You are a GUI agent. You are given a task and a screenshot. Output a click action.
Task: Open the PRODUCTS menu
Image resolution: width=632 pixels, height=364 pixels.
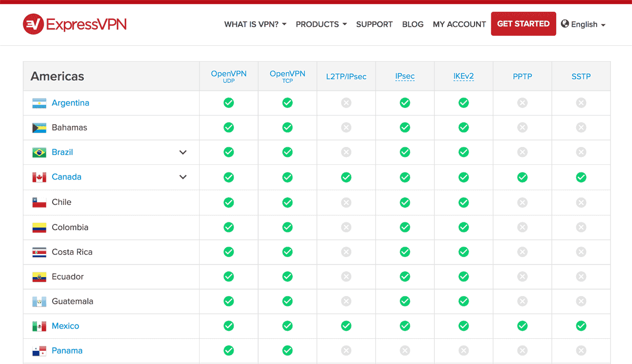pos(321,24)
